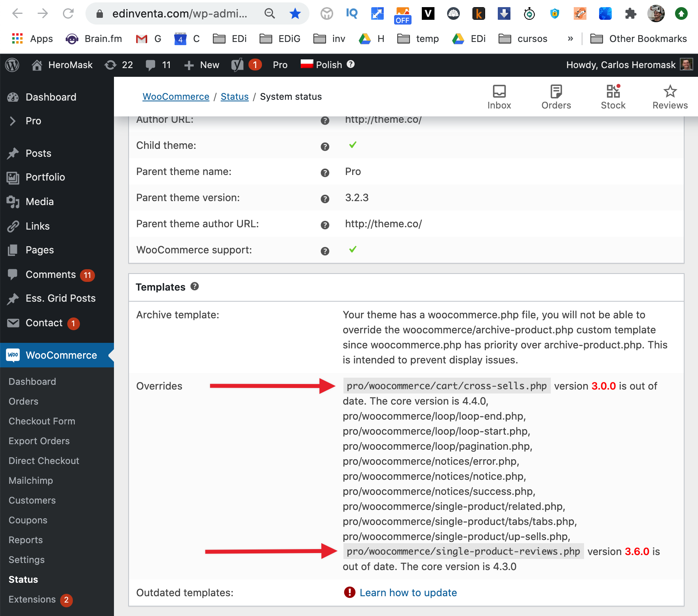Open the Orders activity panel
This screenshot has width=698, height=616.
[x=556, y=97]
